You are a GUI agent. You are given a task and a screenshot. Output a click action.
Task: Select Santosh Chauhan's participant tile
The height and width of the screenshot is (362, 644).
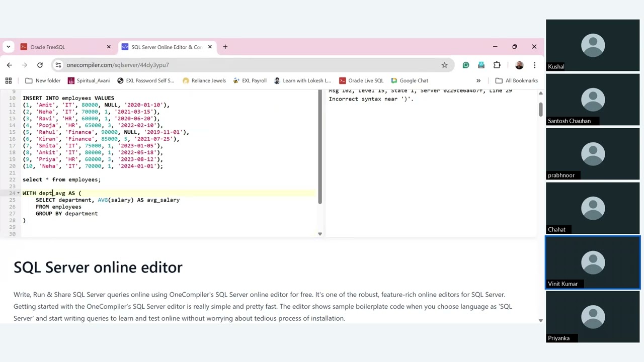593,100
